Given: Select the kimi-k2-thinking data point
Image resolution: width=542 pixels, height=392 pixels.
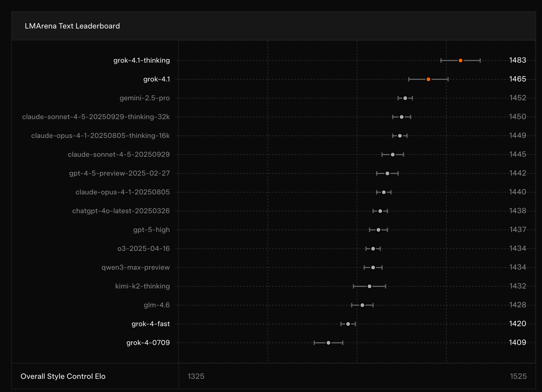Looking at the screenshot, I should tap(369, 286).
